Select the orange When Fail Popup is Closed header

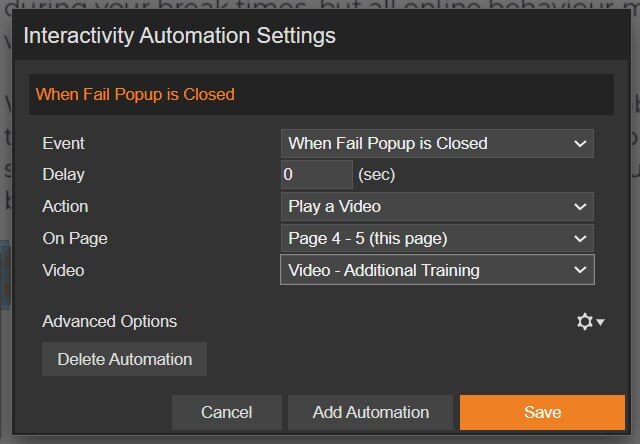(x=135, y=94)
